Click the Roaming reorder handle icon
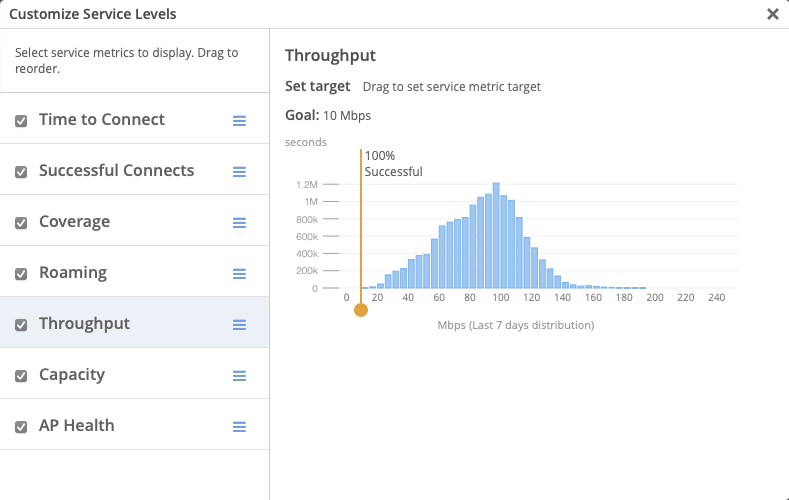Viewport: 789px width, 500px height. tap(239, 274)
